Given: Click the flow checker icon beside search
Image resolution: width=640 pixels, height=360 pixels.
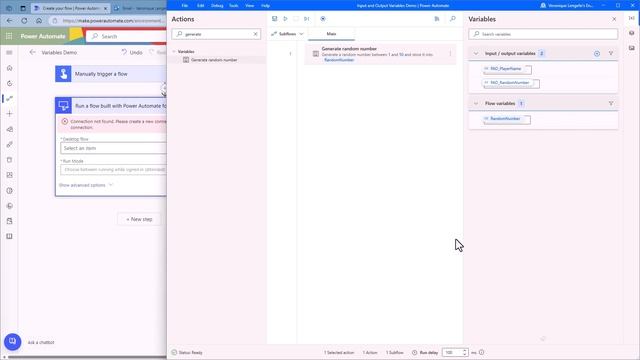Looking at the screenshot, I should 437,19.
